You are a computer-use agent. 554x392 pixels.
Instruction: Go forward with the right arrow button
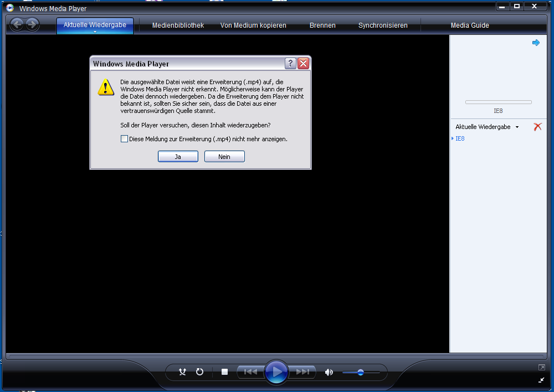click(x=32, y=24)
